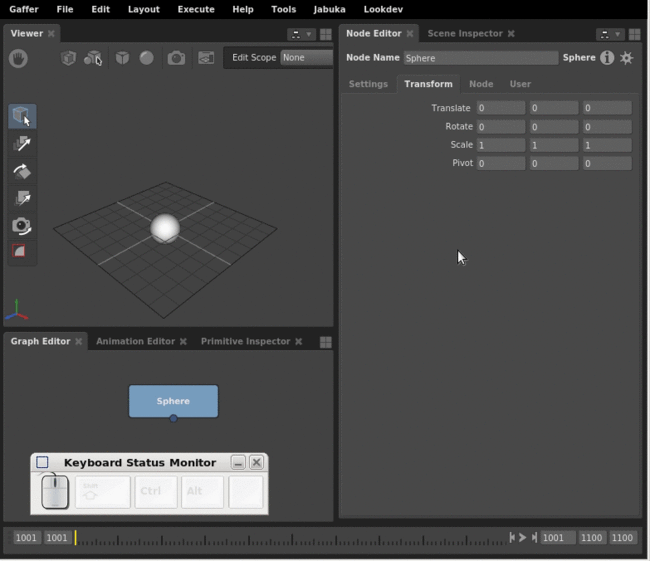Toggle the mouse indicator in Keyboard Status Monitor

pyautogui.click(x=55, y=492)
